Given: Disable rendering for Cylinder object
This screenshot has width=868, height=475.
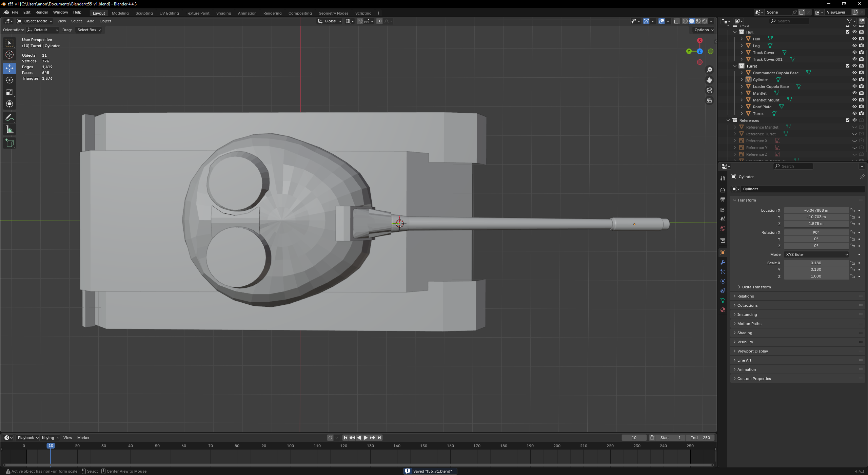Looking at the screenshot, I should point(861,79).
